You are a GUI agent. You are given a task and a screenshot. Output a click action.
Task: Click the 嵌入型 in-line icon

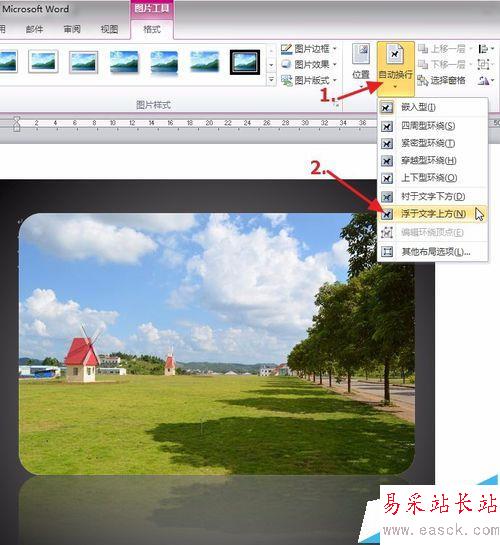pyautogui.click(x=387, y=108)
